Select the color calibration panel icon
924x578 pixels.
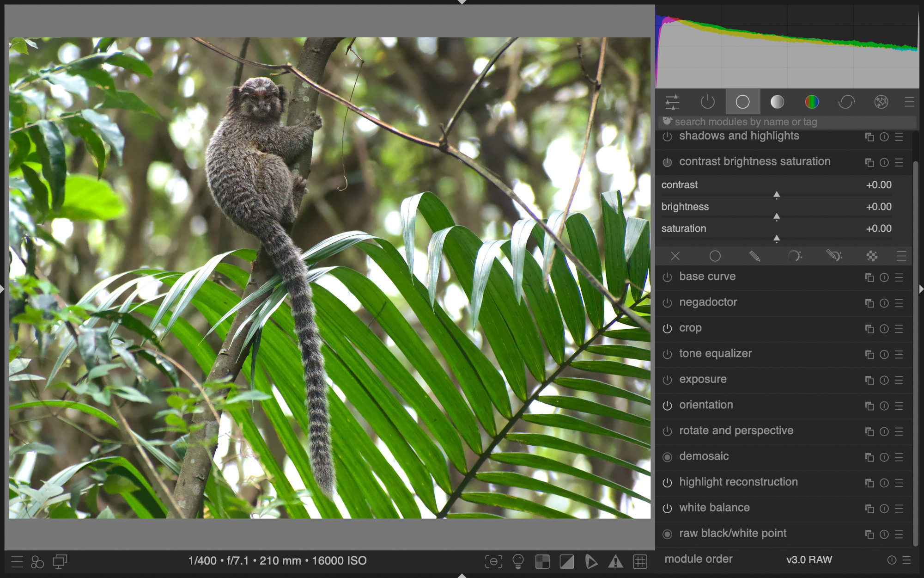point(811,101)
